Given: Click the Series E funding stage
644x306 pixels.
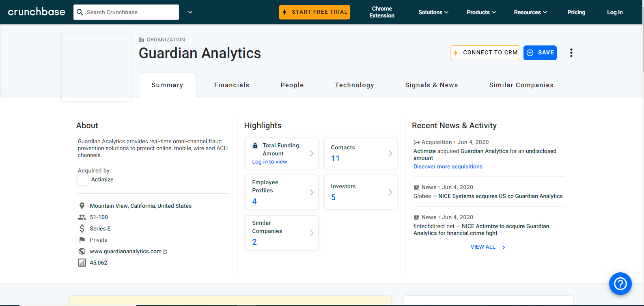Looking at the screenshot, I should click(100, 229).
